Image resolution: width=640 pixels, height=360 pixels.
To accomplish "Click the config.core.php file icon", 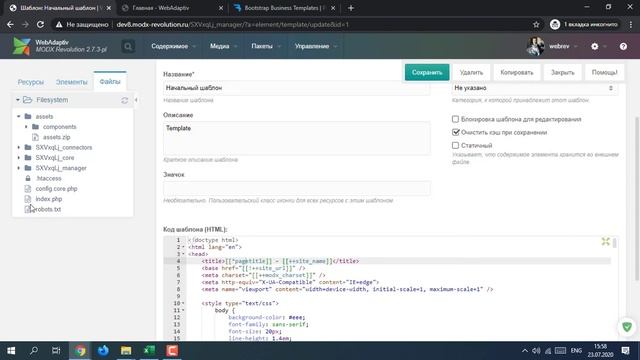I will click(28, 189).
